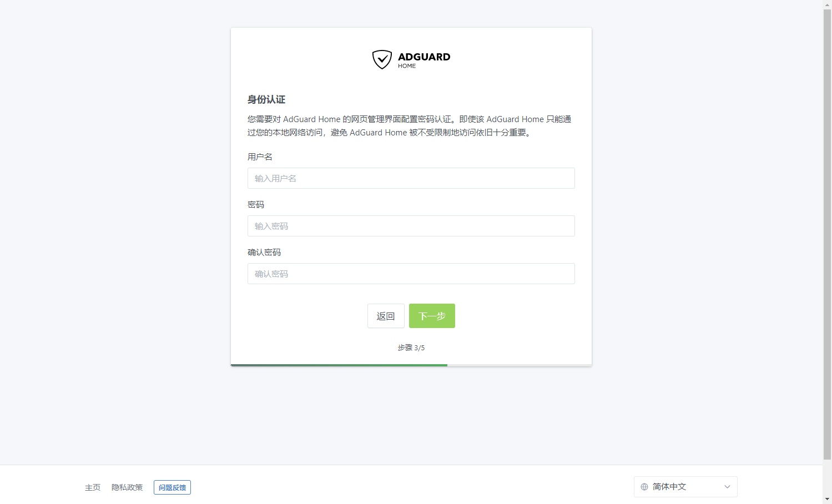Click the 确认密码 field label
Image resolution: width=832 pixels, height=504 pixels.
264,253
